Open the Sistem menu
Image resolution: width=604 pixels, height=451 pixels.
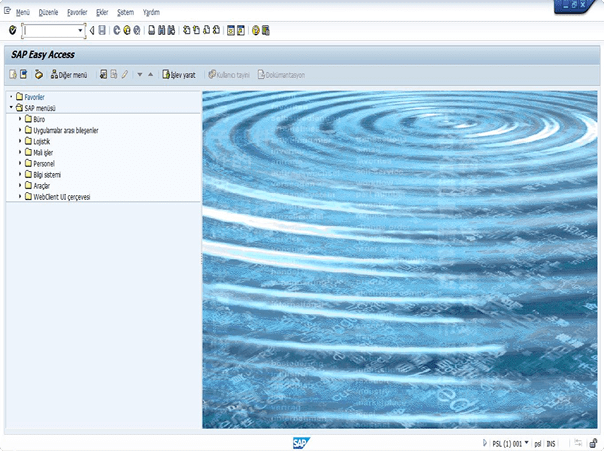point(125,11)
